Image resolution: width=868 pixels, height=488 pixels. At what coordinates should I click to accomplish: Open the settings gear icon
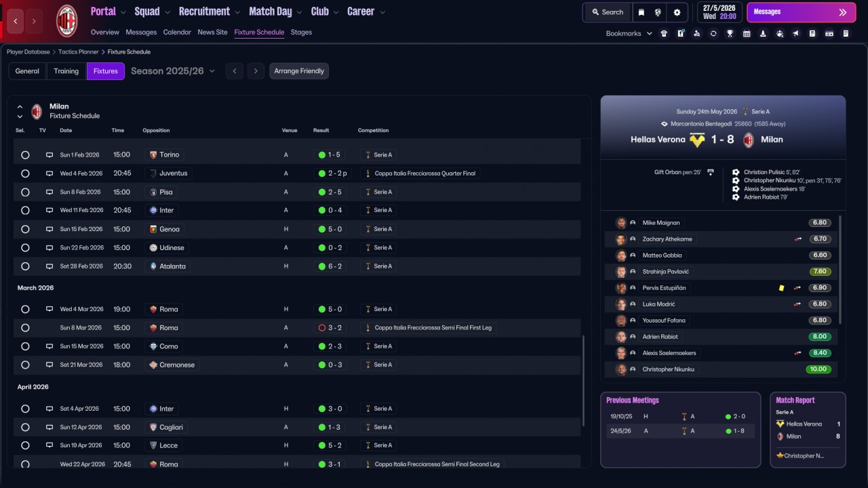(677, 12)
